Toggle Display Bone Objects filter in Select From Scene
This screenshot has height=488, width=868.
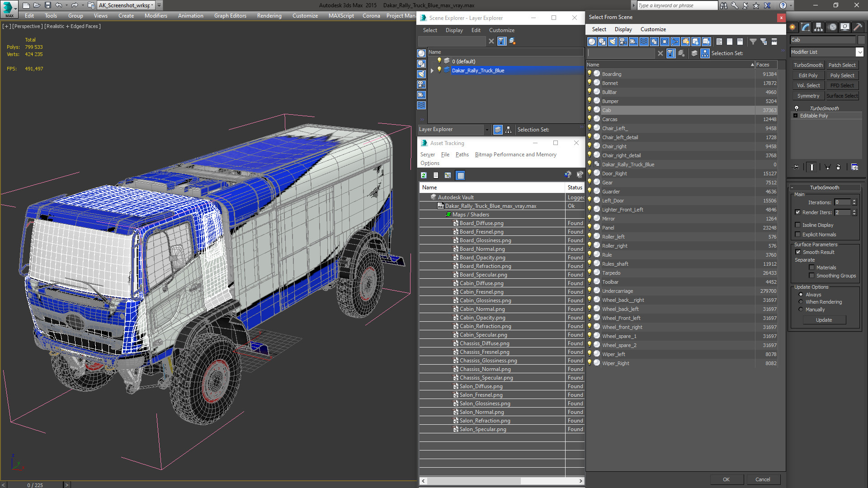[x=675, y=42]
